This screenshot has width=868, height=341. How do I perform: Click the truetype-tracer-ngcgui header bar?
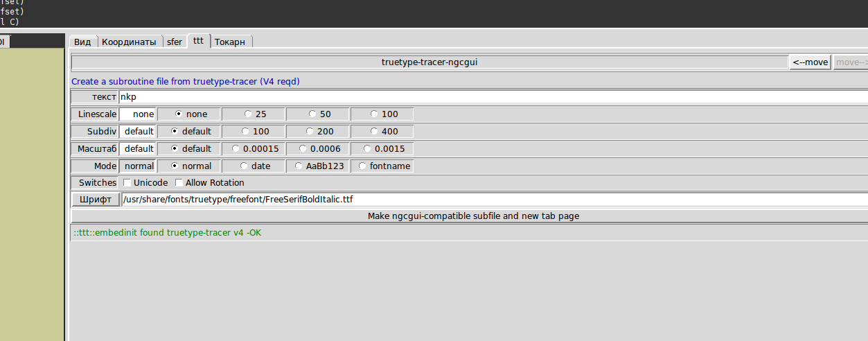tap(429, 62)
